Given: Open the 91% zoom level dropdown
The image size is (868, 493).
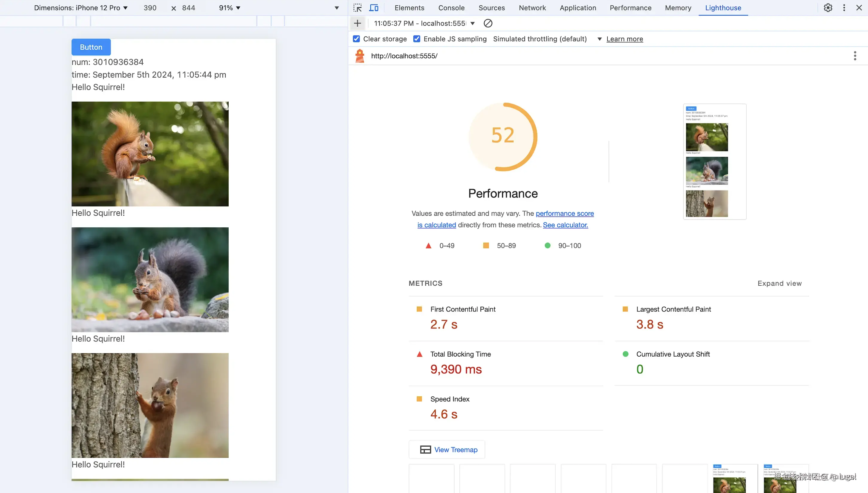Looking at the screenshot, I should tap(229, 8).
